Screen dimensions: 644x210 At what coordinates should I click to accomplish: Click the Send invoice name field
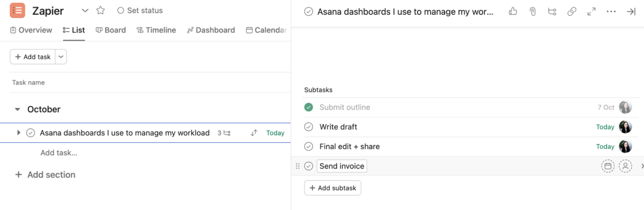click(x=342, y=166)
